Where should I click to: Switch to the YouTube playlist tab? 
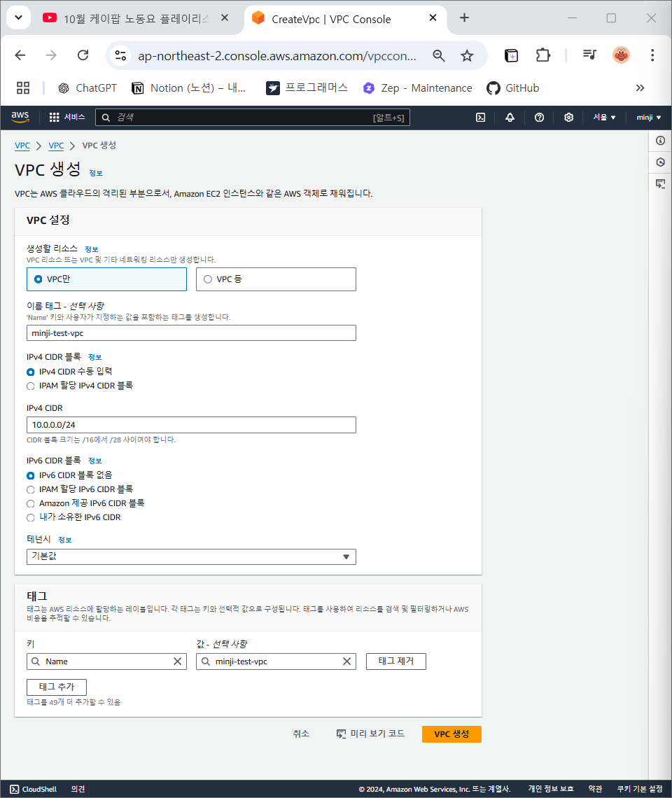(x=134, y=18)
